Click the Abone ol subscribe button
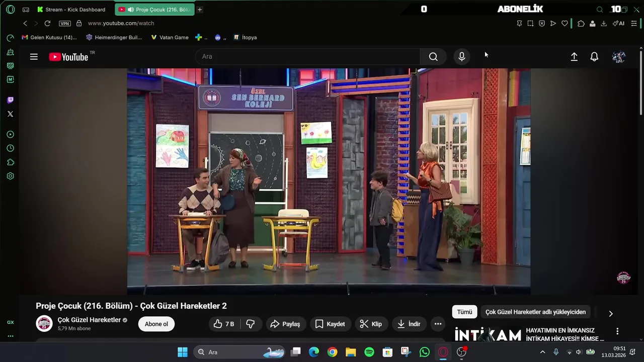The height and width of the screenshot is (362, 644). coord(156,324)
